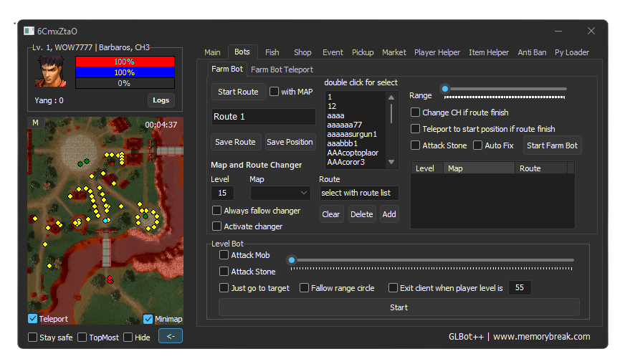The width and height of the screenshot is (630, 364).
Task: Click the character portrait avatar
Action: coord(51,72)
